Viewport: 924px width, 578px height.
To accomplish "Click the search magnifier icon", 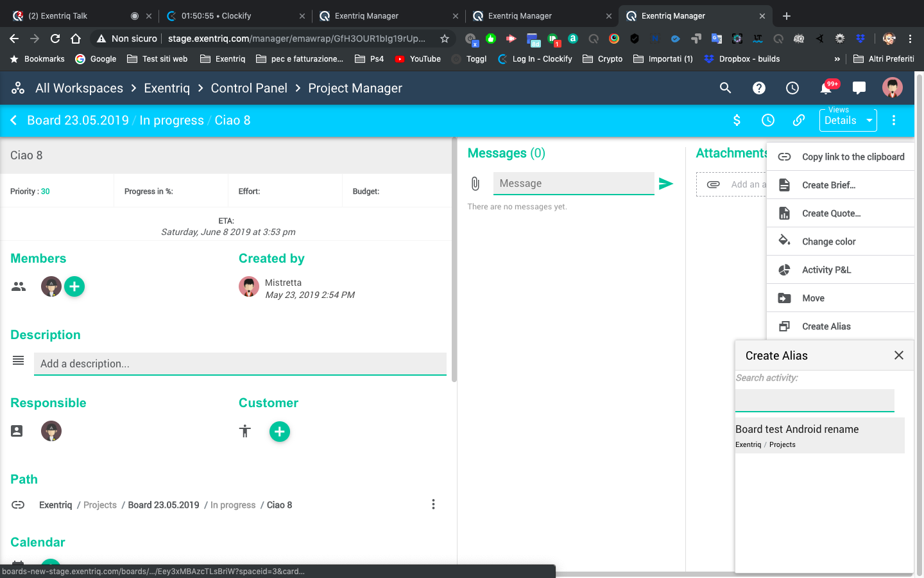I will click(725, 88).
